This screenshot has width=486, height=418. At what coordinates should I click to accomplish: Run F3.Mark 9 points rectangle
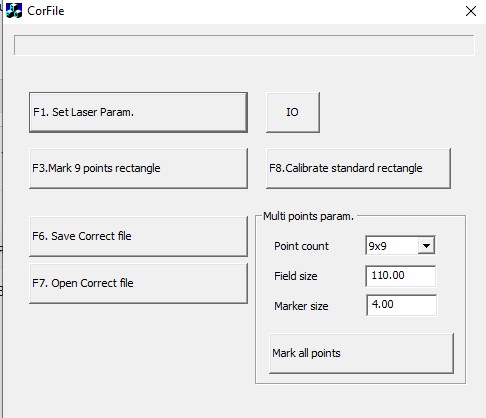point(138,168)
